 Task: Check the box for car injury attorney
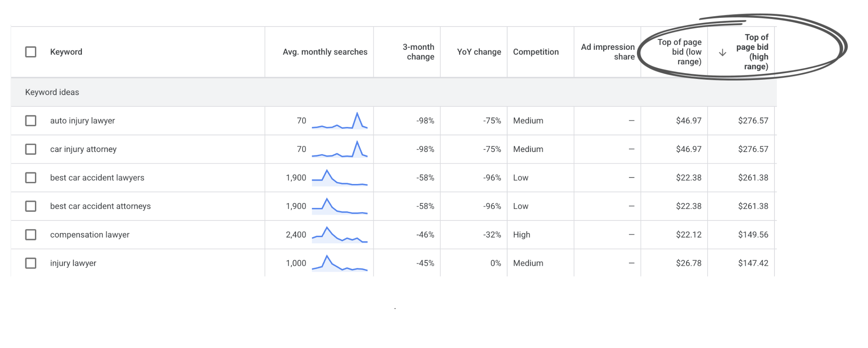pyautogui.click(x=31, y=149)
